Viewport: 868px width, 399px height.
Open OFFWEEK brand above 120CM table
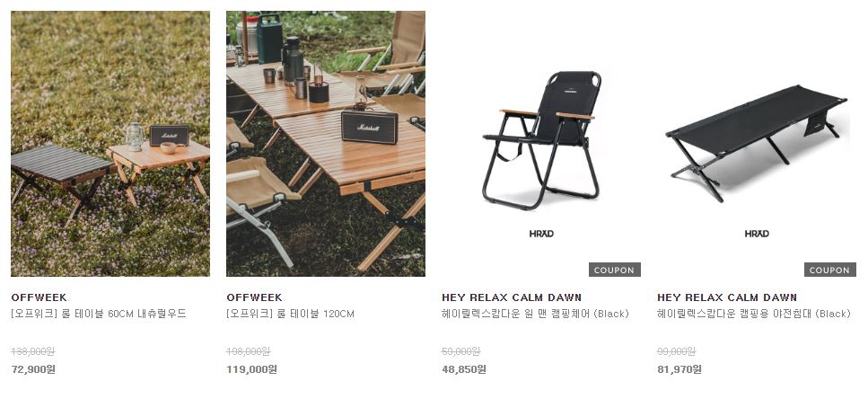click(254, 297)
